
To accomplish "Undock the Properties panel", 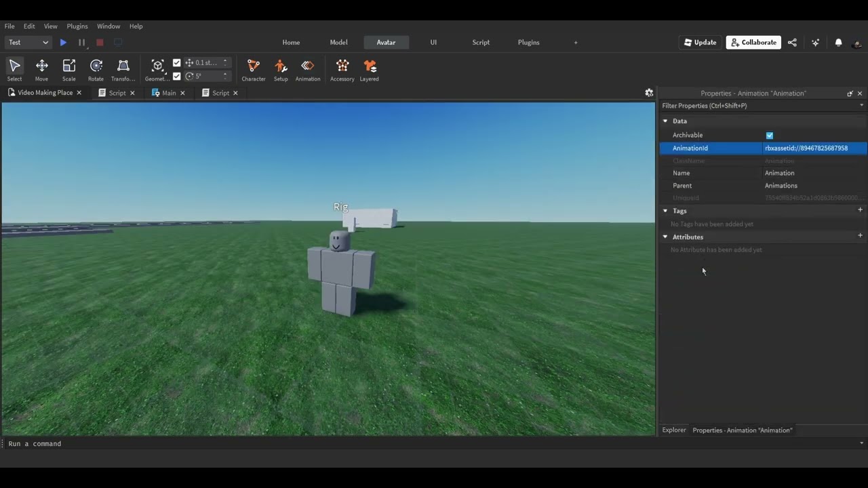I will pyautogui.click(x=850, y=94).
